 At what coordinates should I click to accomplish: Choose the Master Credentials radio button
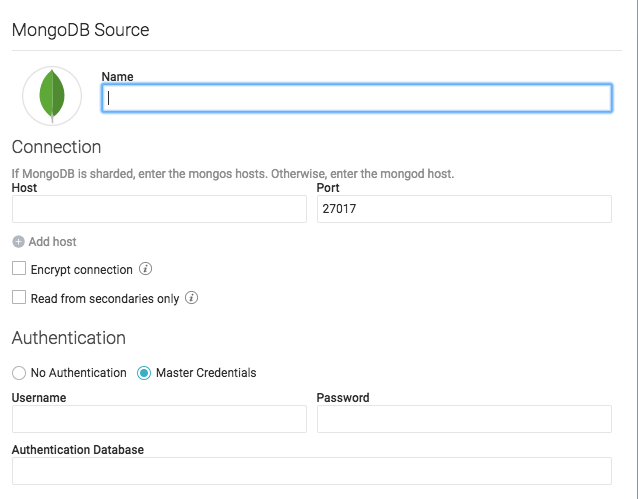[144, 373]
